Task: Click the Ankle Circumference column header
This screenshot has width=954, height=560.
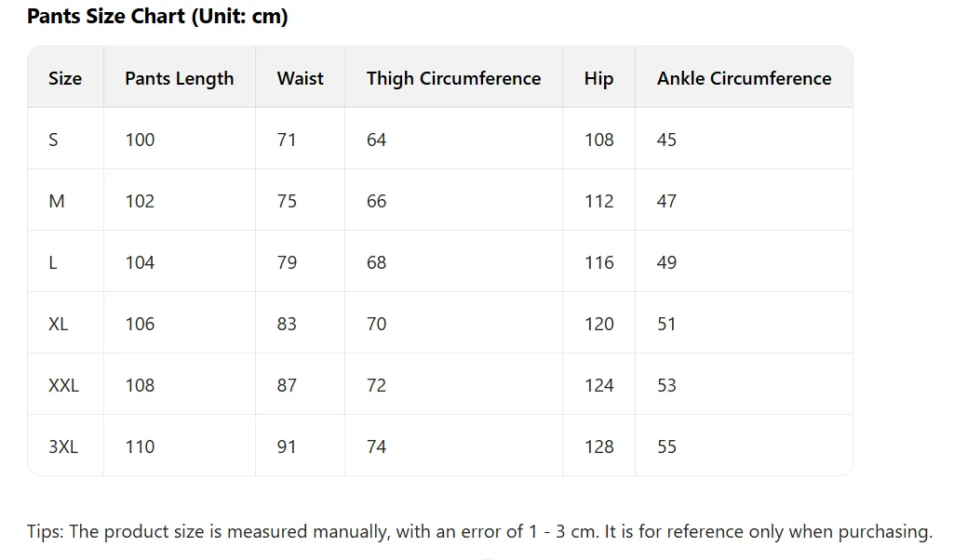Action: 744,78
